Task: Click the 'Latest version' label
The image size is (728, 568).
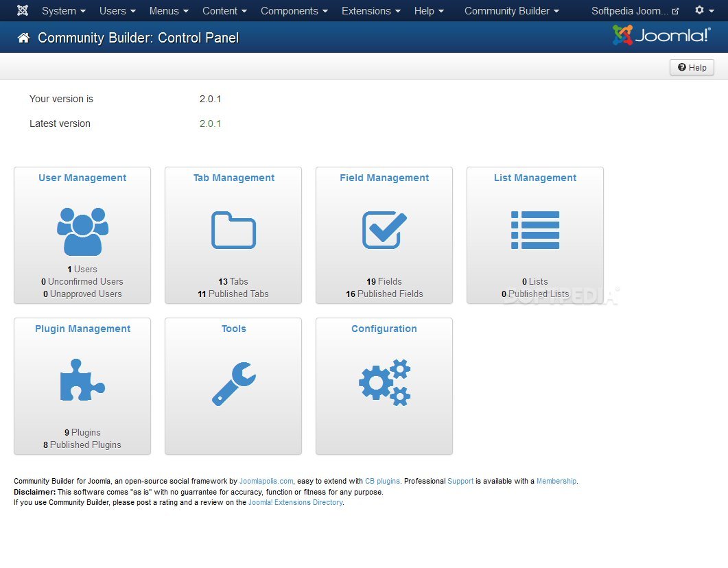Action: point(60,124)
